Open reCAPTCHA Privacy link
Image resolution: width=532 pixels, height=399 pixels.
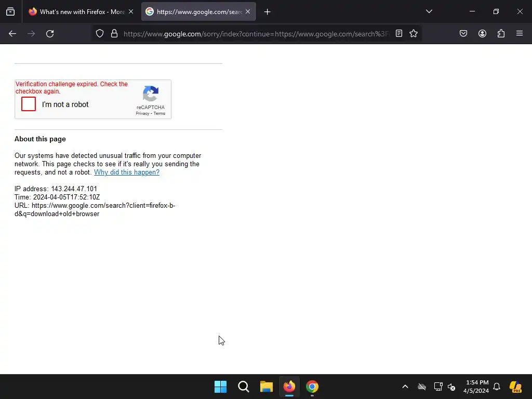142,113
